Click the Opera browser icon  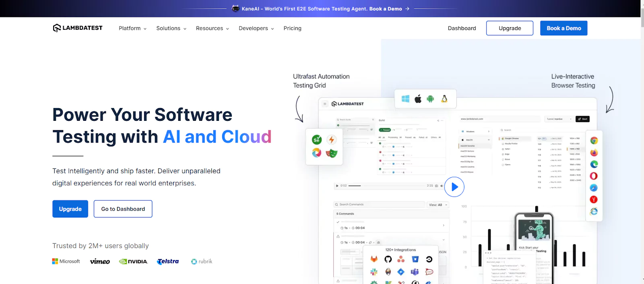click(594, 176)
